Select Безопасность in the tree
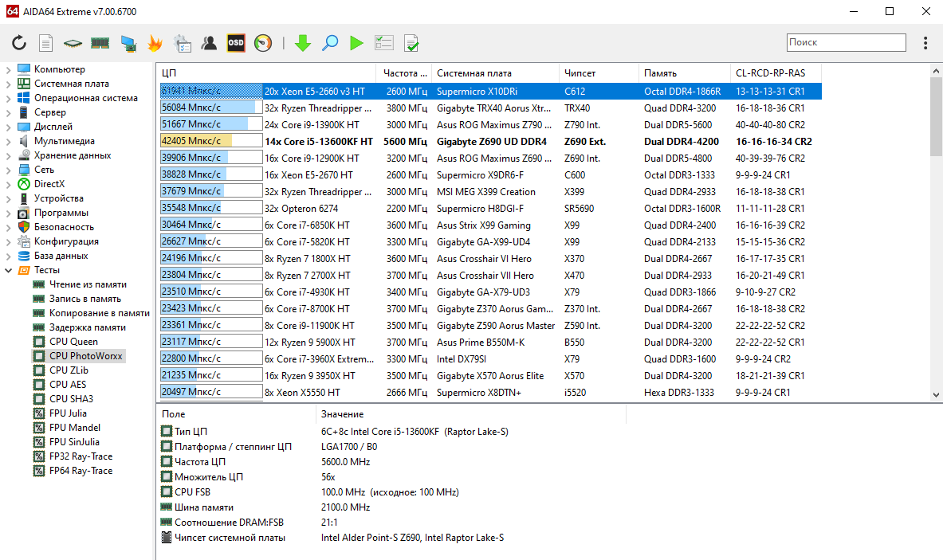 tap(65, 227)
